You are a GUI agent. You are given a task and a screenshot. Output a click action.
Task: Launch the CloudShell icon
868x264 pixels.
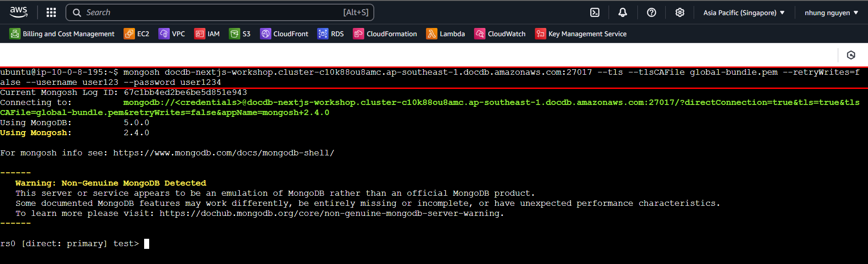tap(595, 12)
